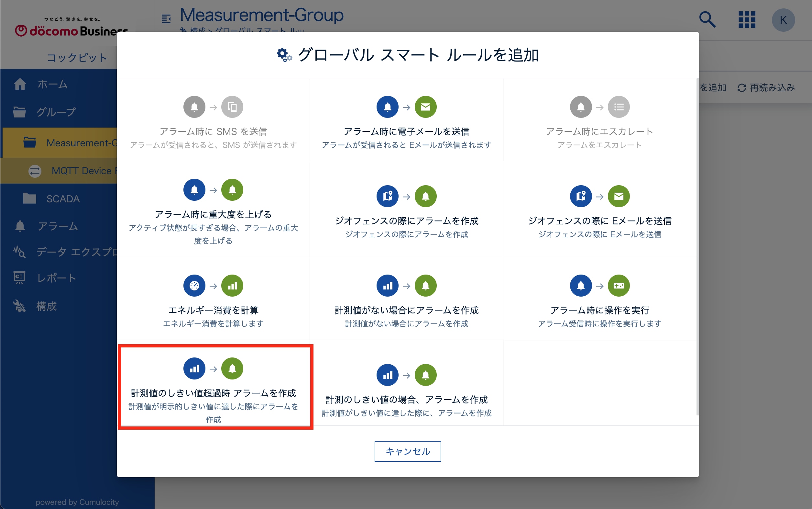Select アラーム時にエスカレート rule title
The height and width of the screenshot is (509, 812).
click(x=599, y=131)
